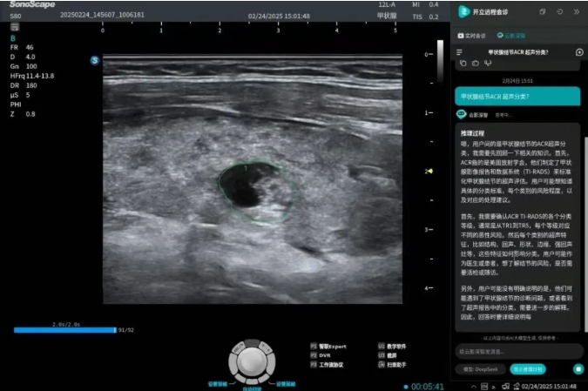588x391 pixels.
Task: Click the trackball center
Action: 252,361
